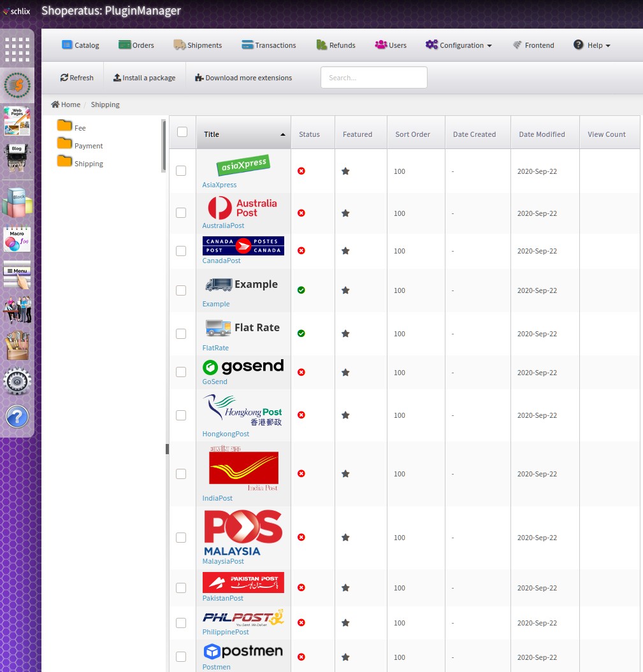Viewport: 643px width, 672px height.
Task: Toggle green status icon for FlatRate
Action: pos(301,333)
